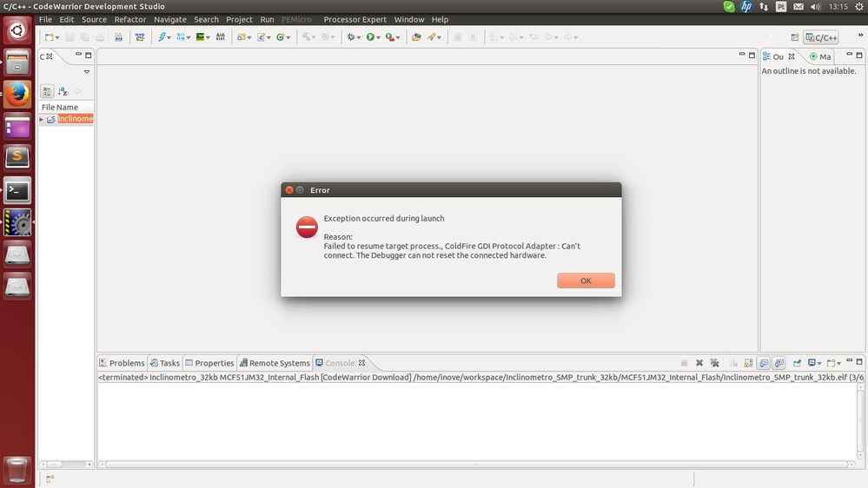Expand the External Tools dropdown arrow

tap(398, 37)
